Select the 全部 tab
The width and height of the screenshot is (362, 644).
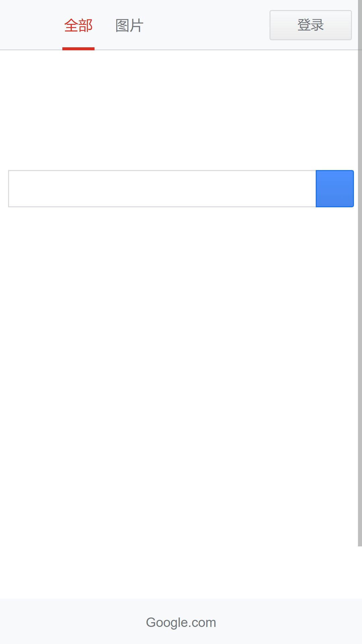(x=78, y=25)
